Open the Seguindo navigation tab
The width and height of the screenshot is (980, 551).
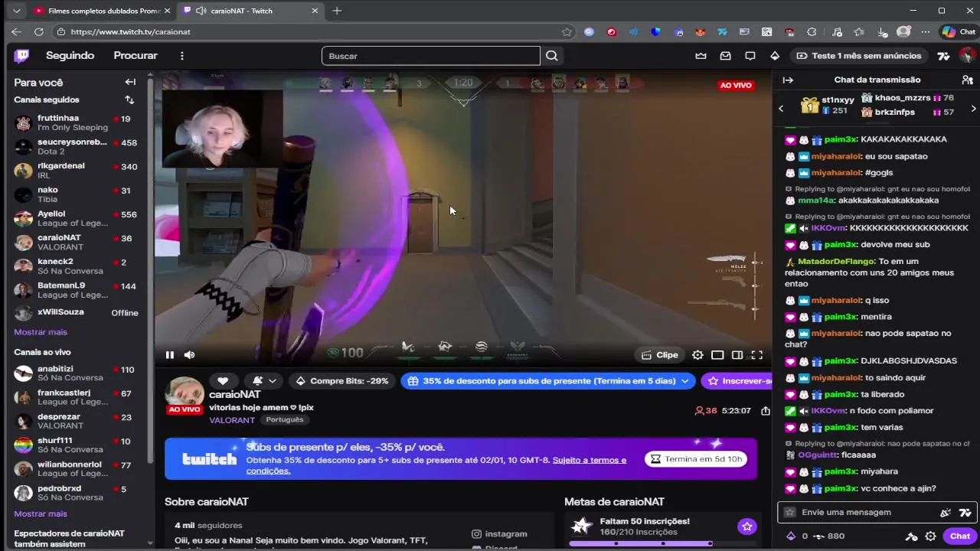click(x=70, y=56)
